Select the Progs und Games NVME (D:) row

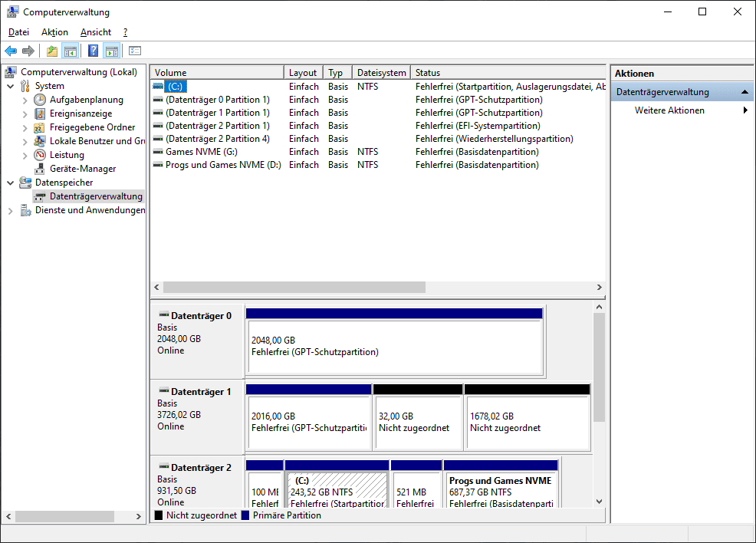coord(378,165)
